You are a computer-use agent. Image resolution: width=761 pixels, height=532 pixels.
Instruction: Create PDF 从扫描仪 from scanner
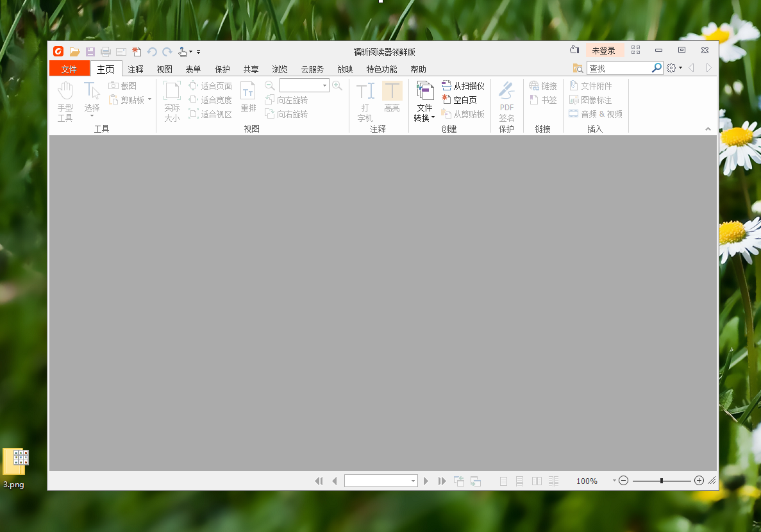click(463, 86)
